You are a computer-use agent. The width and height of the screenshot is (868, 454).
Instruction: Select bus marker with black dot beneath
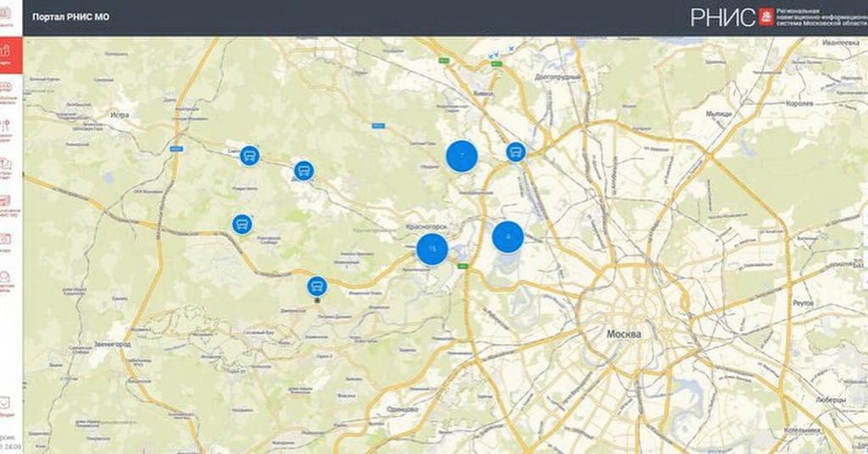317,286
